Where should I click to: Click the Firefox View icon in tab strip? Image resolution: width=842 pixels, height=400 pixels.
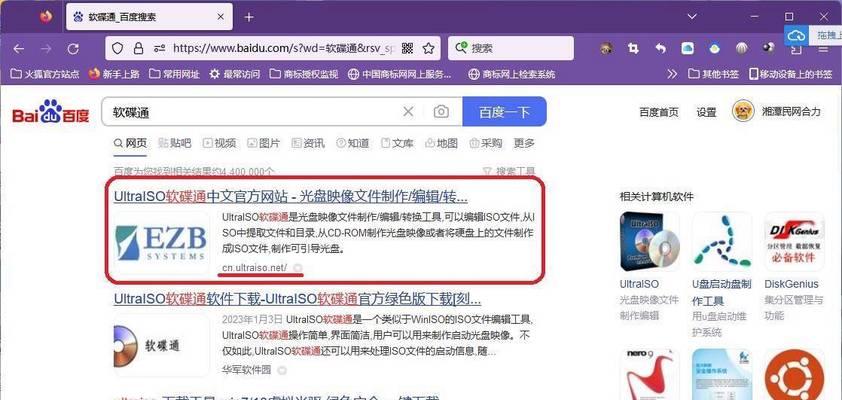[46, 17]
